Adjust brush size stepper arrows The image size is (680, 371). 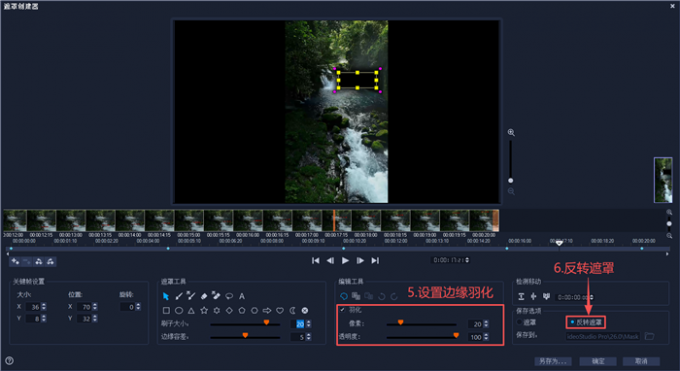click(308, 324)
